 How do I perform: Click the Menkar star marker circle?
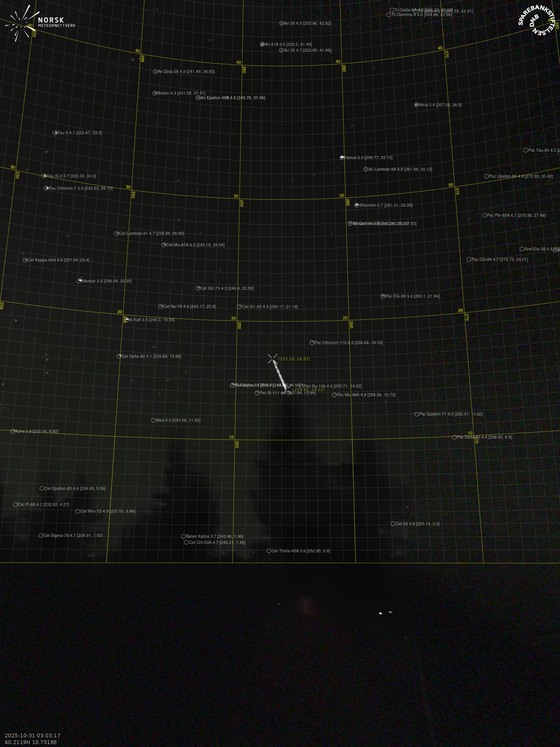click(79, 281)
